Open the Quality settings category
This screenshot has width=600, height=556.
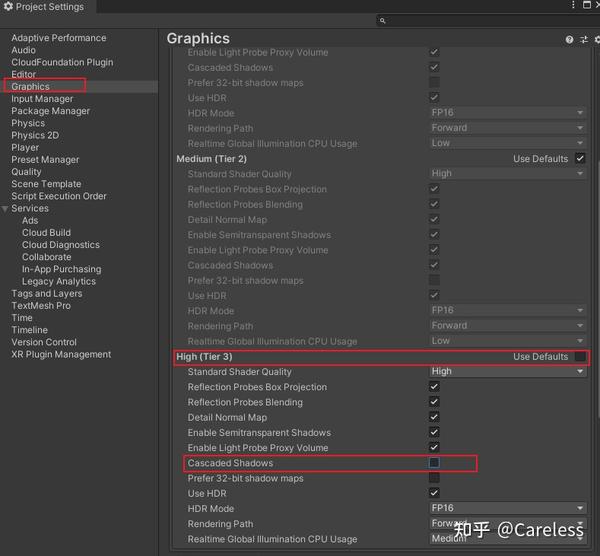27,172
